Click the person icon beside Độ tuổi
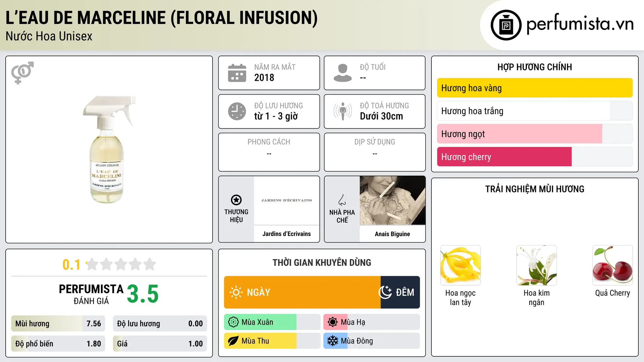This screenshot has height=362, width=644. (x=343, y=73)
